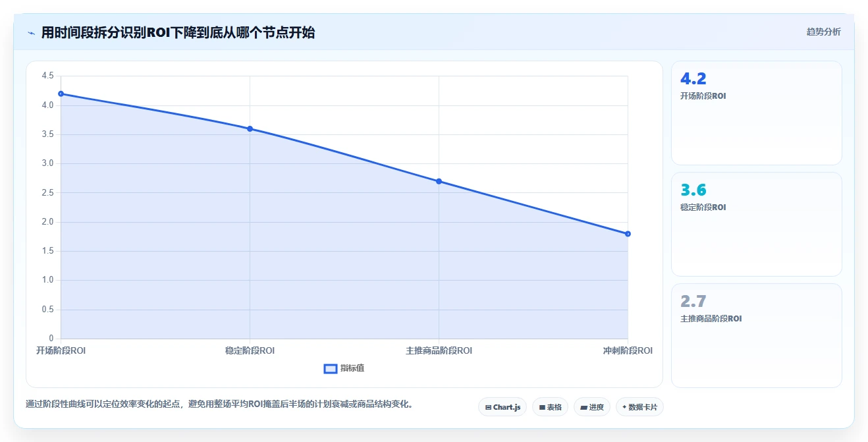This screenshot has height=442, width=868.
Task: Click the trend icon beside the title
Action: pos(31,33)
